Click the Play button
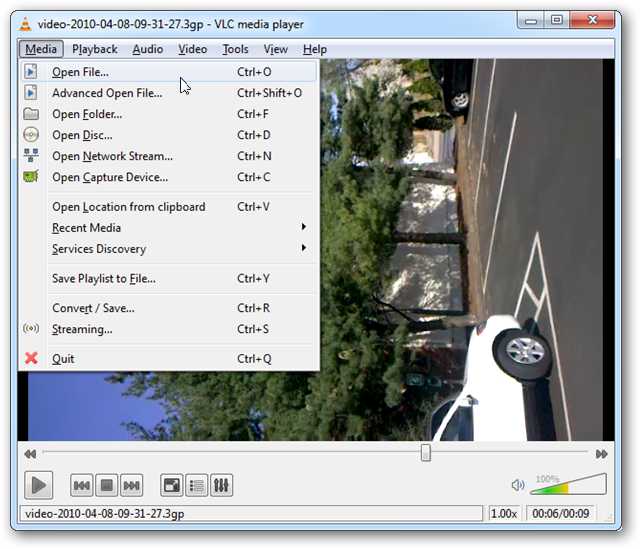Screen dimensions: 640x549 [38, 485]
